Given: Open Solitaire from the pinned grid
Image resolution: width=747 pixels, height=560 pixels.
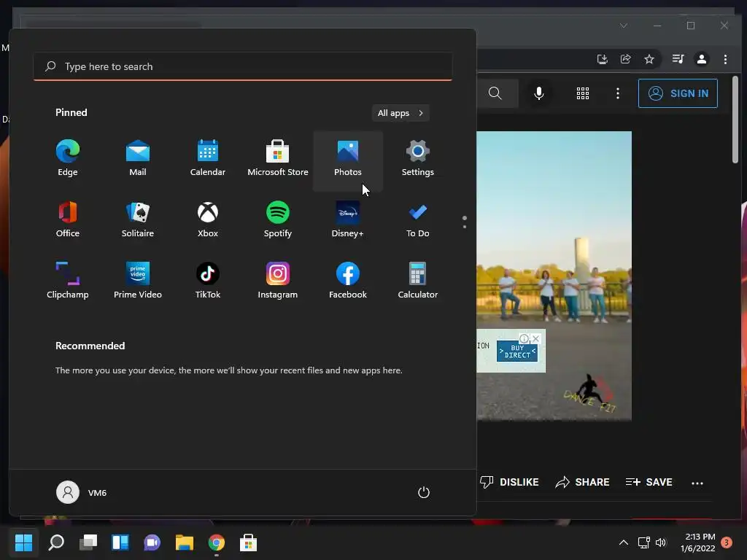Looking at the screenshot, I should pyautogui.click(x=138, y=220).
